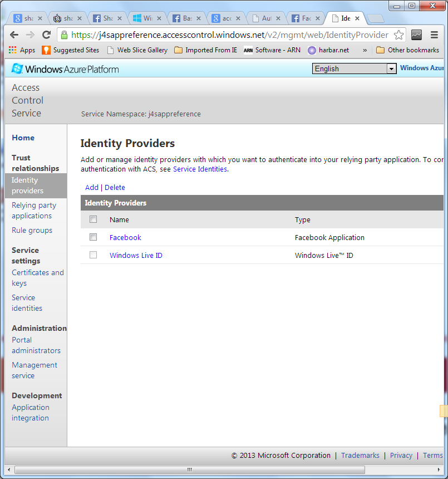The width and height of the screenshot is (448, 479).
Task: Show more bookmarks with the chevron
Action: click(x=365, y=50)
